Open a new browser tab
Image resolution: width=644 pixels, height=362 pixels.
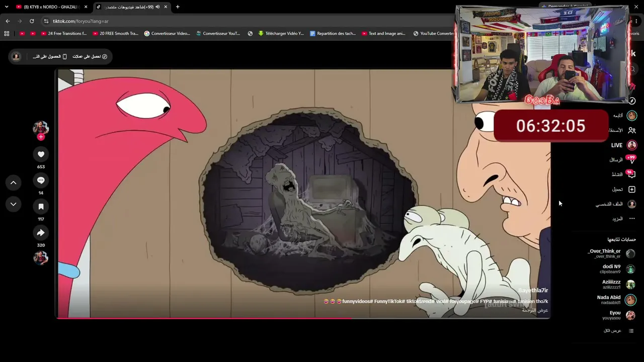click(x=178, y=7)
